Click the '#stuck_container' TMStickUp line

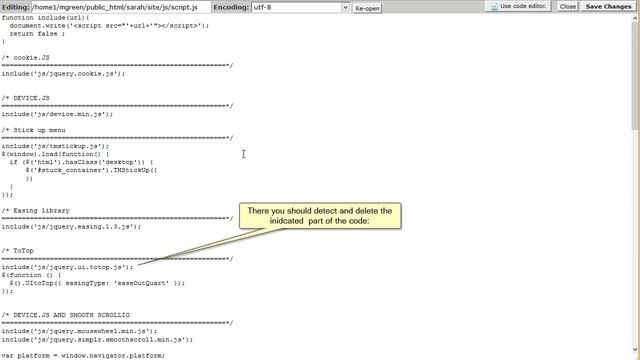(x=91, y=170)
